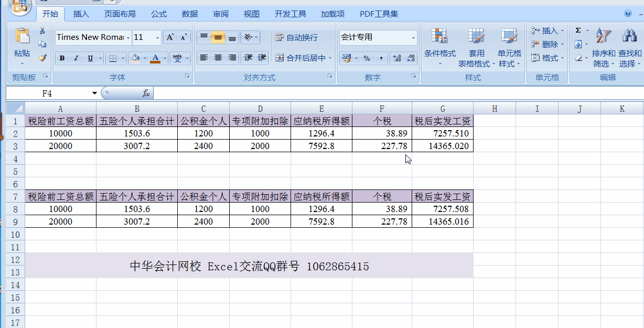The height and width of the screenshot is (328, 644).
Task: Click the increase indent icon
Action: (262, 58)
